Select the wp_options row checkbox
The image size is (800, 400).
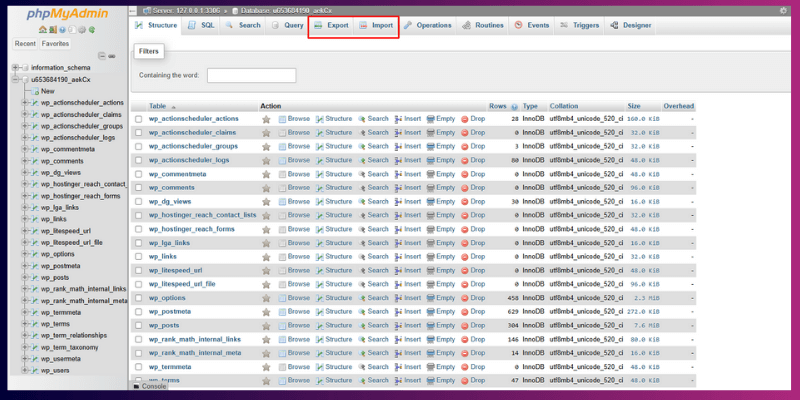coord(138,298)
